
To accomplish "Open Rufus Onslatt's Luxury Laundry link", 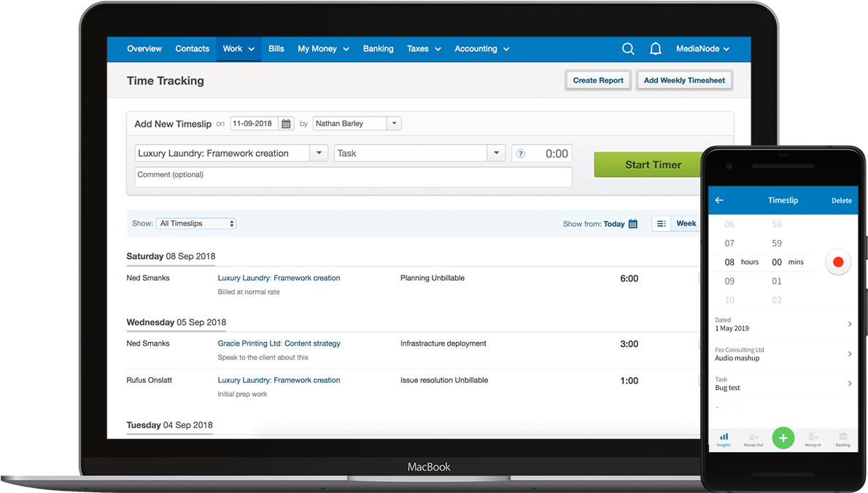I will pos(279,380).
